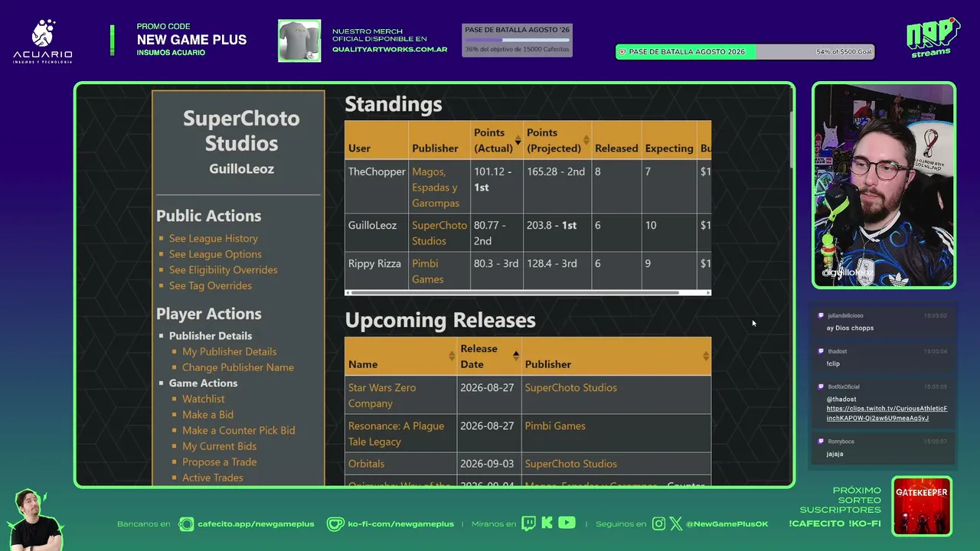Click the Acuario logo in the top banner
The height and width of the screenshot is (551, 980).
click(43, 41)
